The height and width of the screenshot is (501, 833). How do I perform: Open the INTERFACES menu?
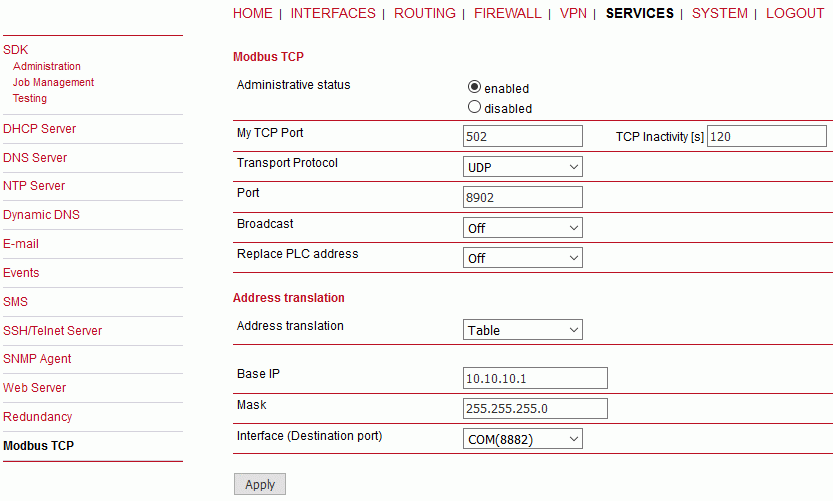(333, 13)
